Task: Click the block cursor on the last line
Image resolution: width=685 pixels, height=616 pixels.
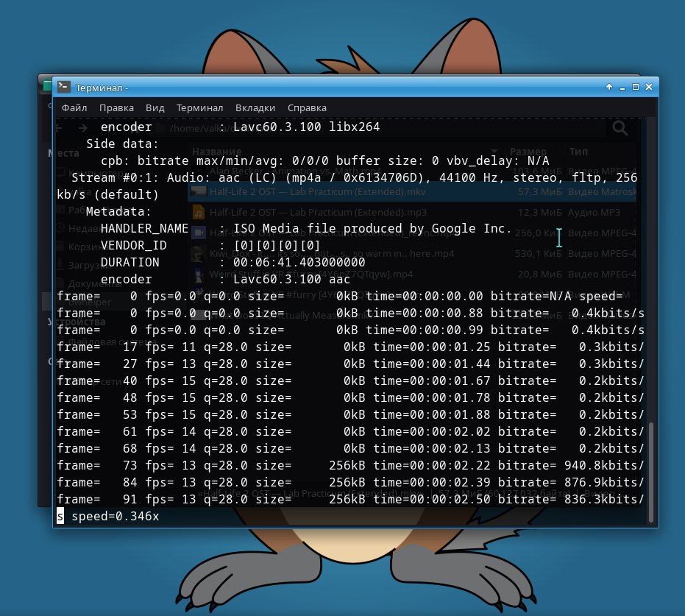Action: click(x=60, y=516)
